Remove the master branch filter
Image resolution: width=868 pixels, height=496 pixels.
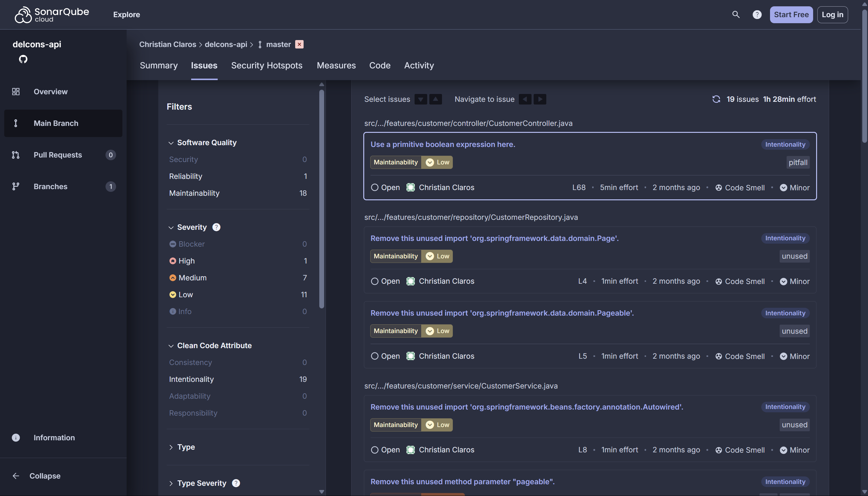pyautogui.click(x=299, y=44)
